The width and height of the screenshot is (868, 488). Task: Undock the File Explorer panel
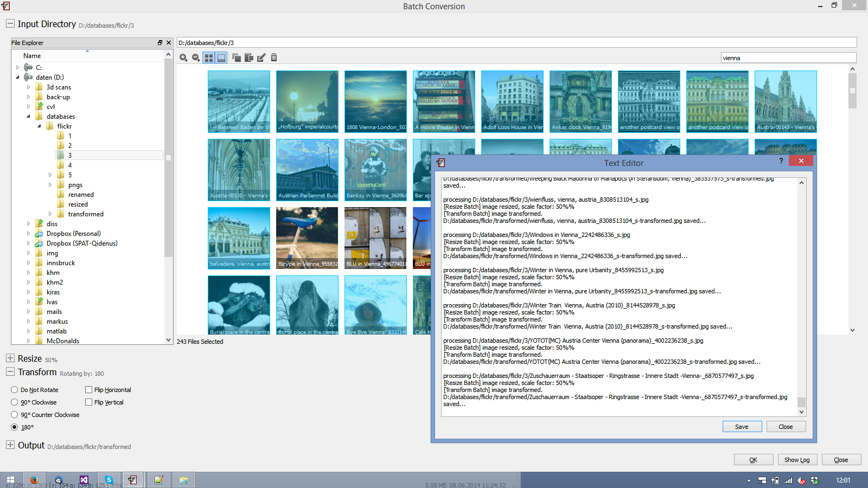pyautogui.click(x=160, y=43)
